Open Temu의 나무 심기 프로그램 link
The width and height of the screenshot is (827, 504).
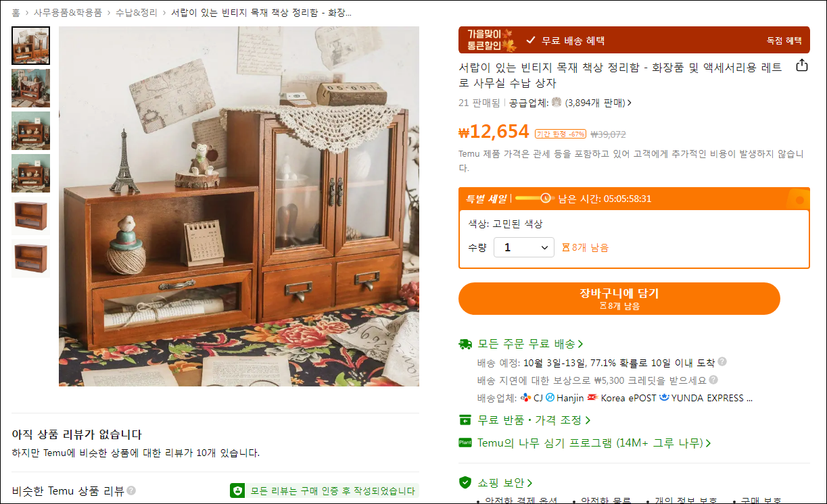click(x=594, y=443)
